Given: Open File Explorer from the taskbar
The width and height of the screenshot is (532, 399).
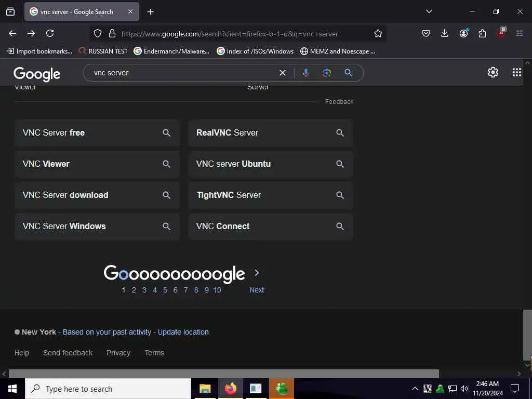Looking at the screenshot, I should tap(205, 389).
